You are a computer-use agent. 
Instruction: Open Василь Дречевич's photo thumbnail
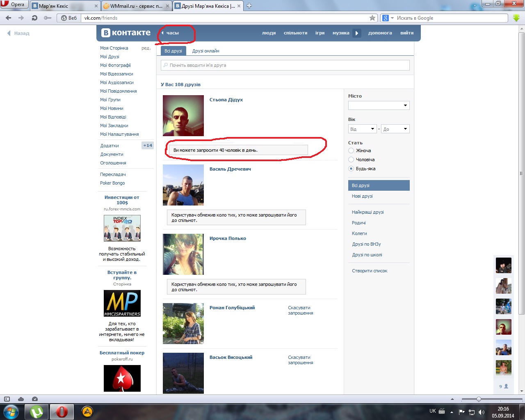pos(183,185)
